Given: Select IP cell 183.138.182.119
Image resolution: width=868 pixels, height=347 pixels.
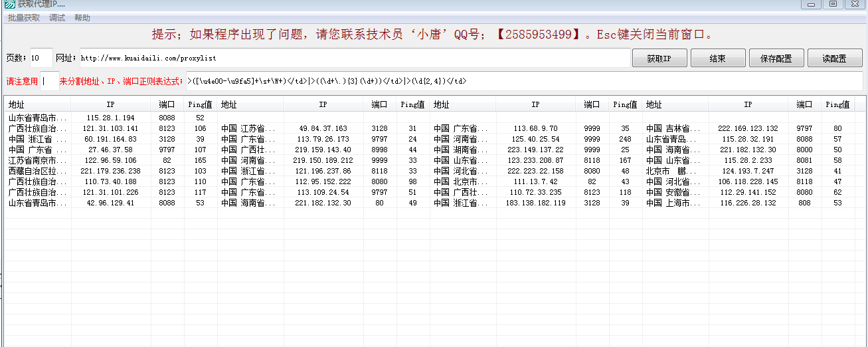Looking at the screenshot, I should coord(535,203).
